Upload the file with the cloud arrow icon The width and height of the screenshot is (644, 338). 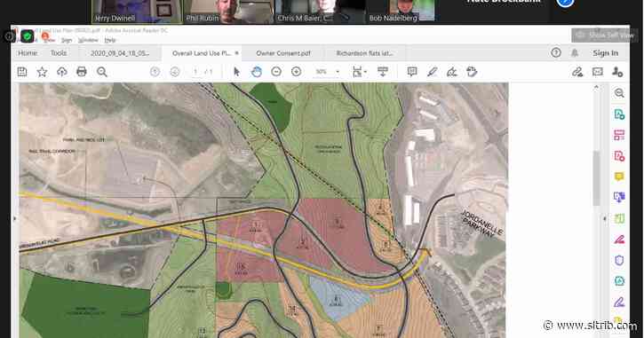pos(61,72)
